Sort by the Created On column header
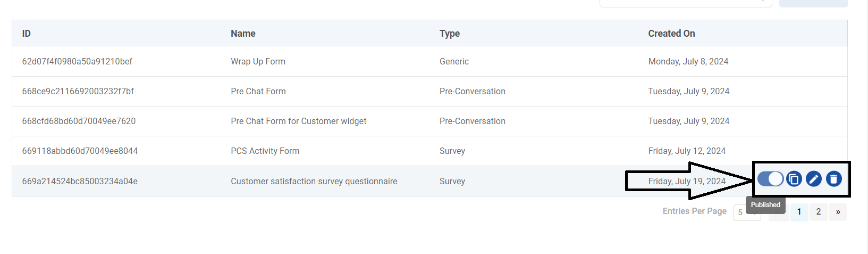 click(671, 34)
